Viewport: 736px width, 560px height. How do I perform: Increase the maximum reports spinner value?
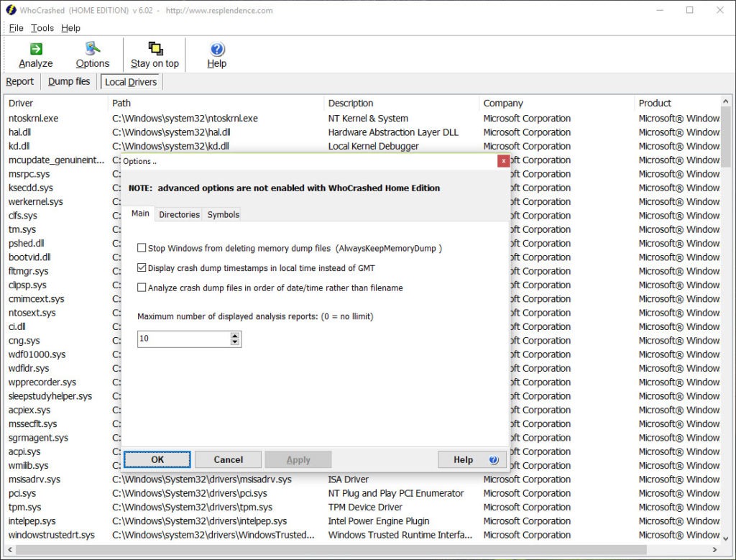(x=235, y=335)
